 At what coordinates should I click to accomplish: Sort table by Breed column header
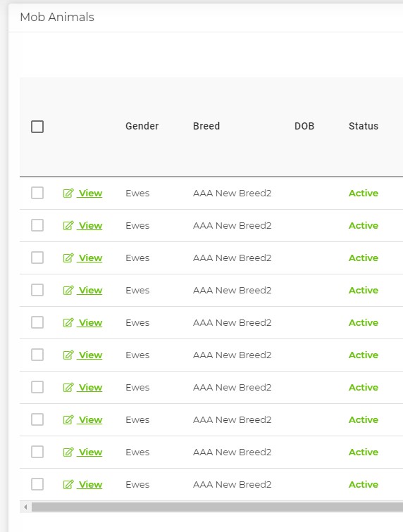(x=206, y=126)
